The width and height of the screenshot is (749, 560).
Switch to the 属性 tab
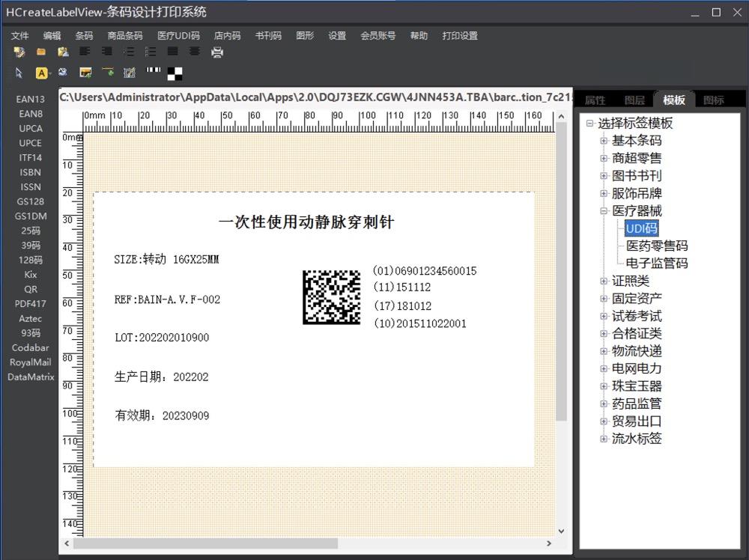tap(595, 100)
